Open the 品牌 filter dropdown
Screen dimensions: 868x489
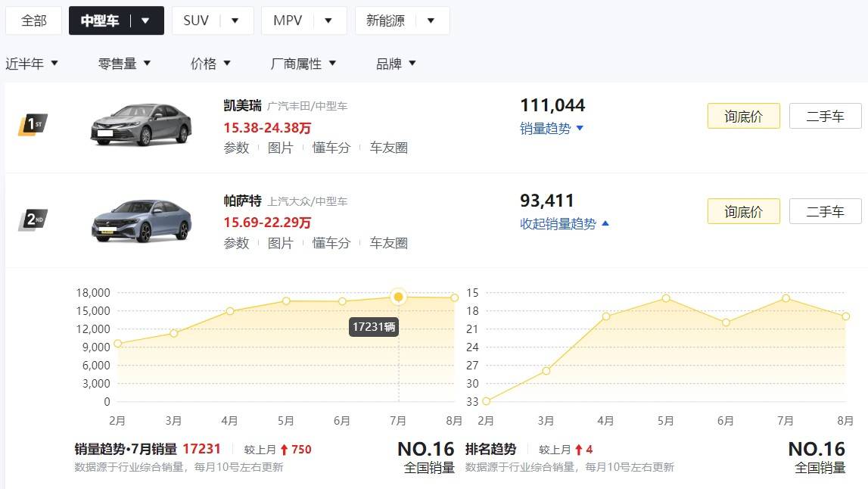[396, 64]
